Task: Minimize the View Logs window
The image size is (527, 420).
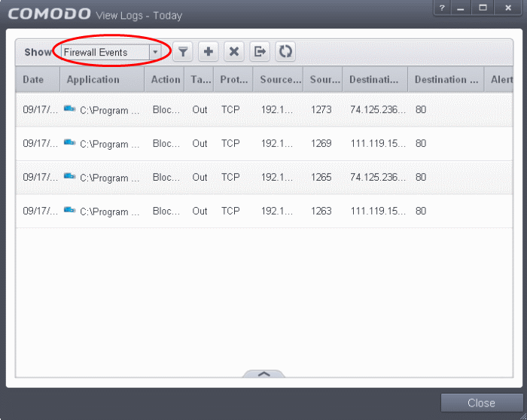Action: point(461,8)
